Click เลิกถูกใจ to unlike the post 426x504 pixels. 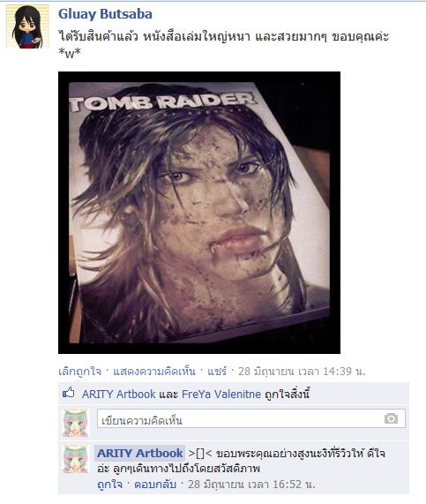point(79,372)
